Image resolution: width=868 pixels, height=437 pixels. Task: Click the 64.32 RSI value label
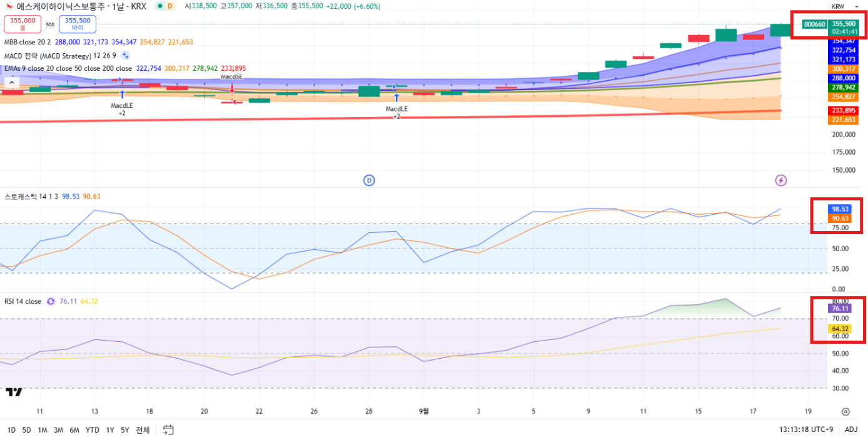[x=840, y=329]
